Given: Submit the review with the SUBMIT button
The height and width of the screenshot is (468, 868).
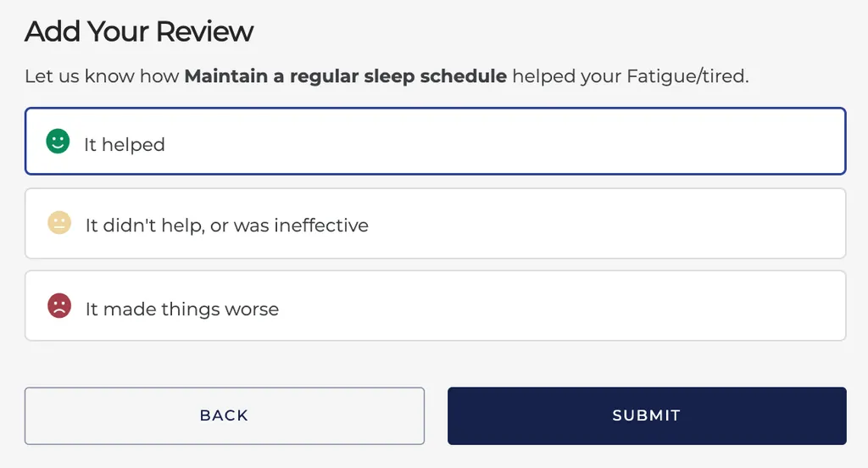Looking at the screenshot, I should click(647, 415).
